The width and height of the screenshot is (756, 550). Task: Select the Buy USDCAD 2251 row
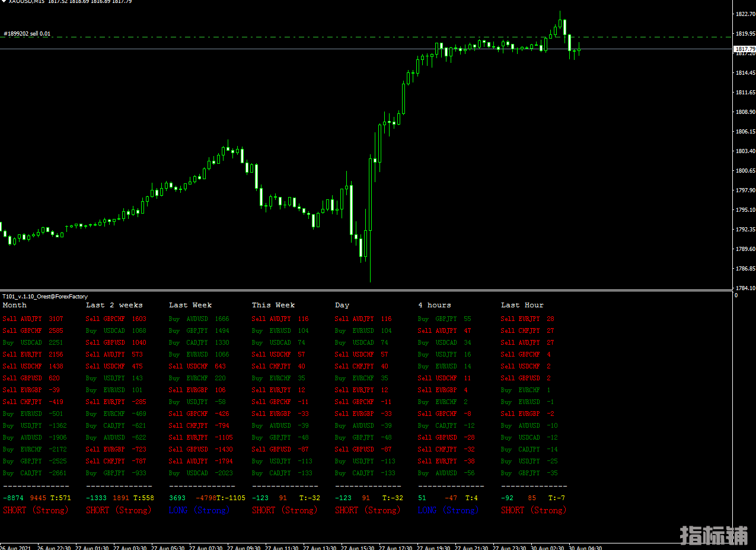pyautogui.click(x=33, y=342)
